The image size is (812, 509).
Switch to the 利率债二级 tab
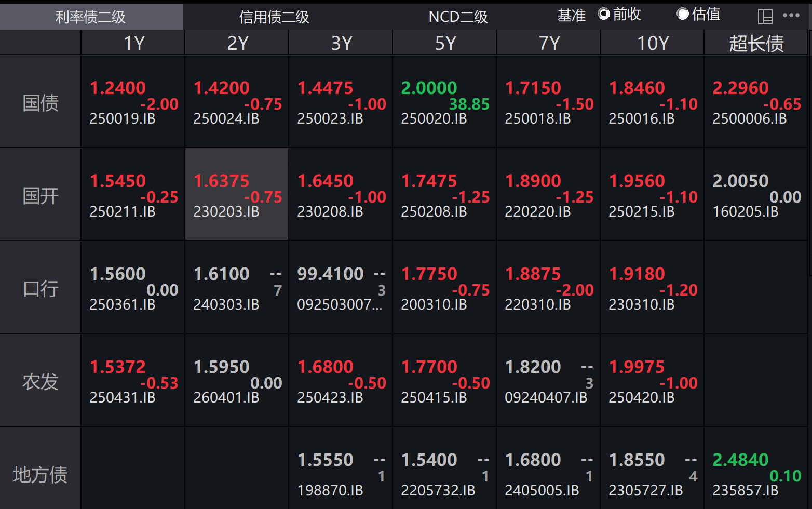(x=91, y=17)
